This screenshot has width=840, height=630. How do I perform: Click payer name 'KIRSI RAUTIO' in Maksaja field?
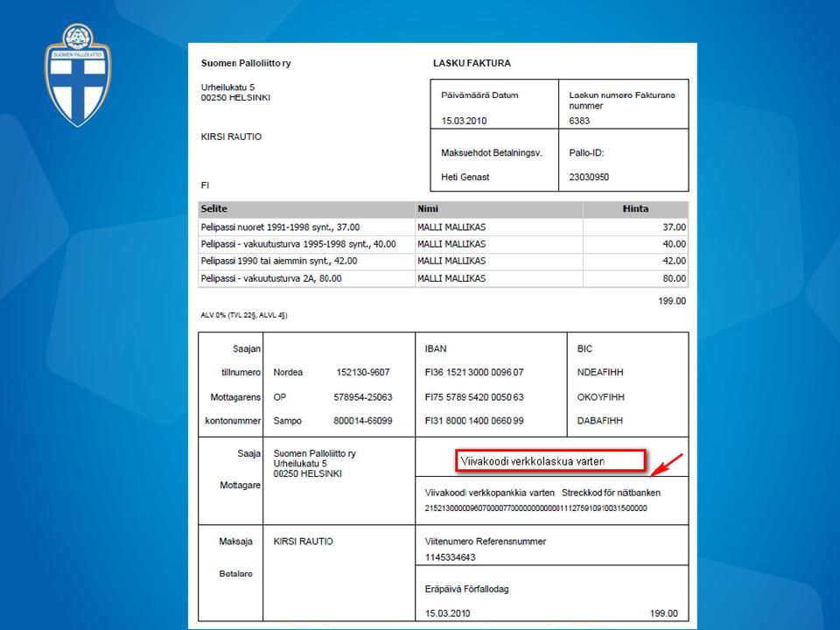tap(304, 542)
